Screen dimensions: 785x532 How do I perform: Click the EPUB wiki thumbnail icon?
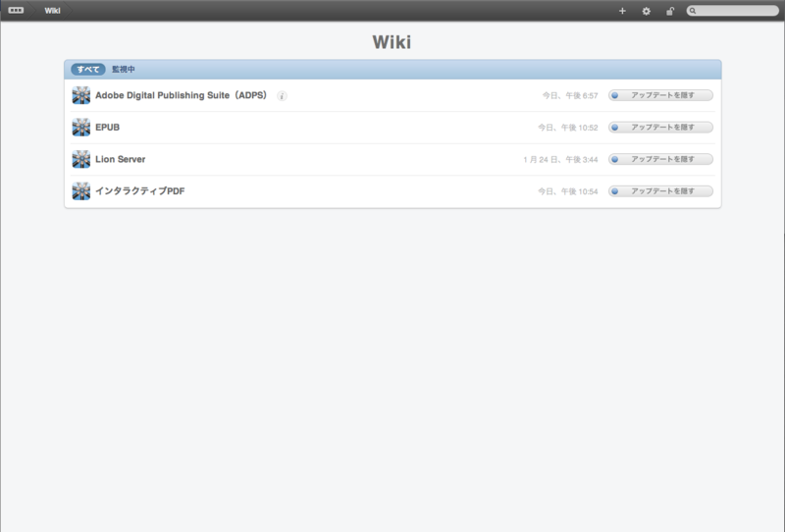[x=81, y=128]
